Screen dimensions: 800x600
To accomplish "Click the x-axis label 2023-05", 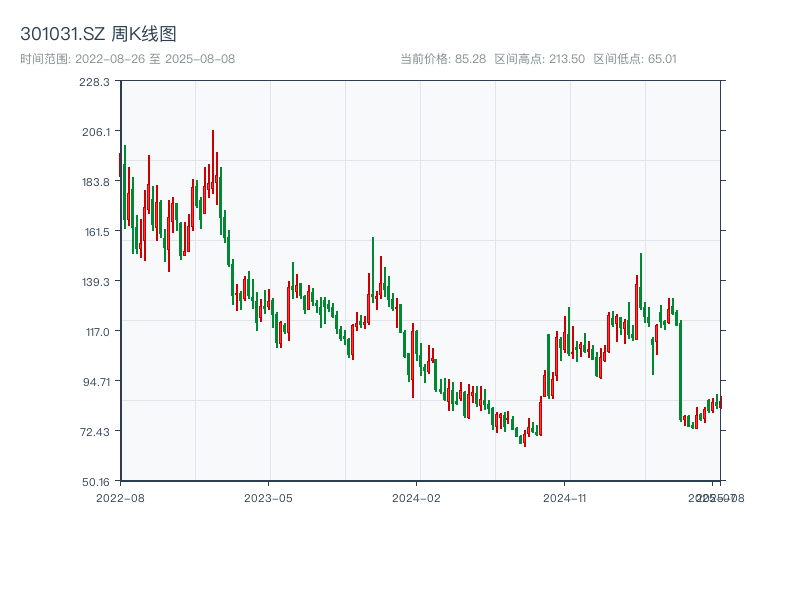I will coord(268,498).
